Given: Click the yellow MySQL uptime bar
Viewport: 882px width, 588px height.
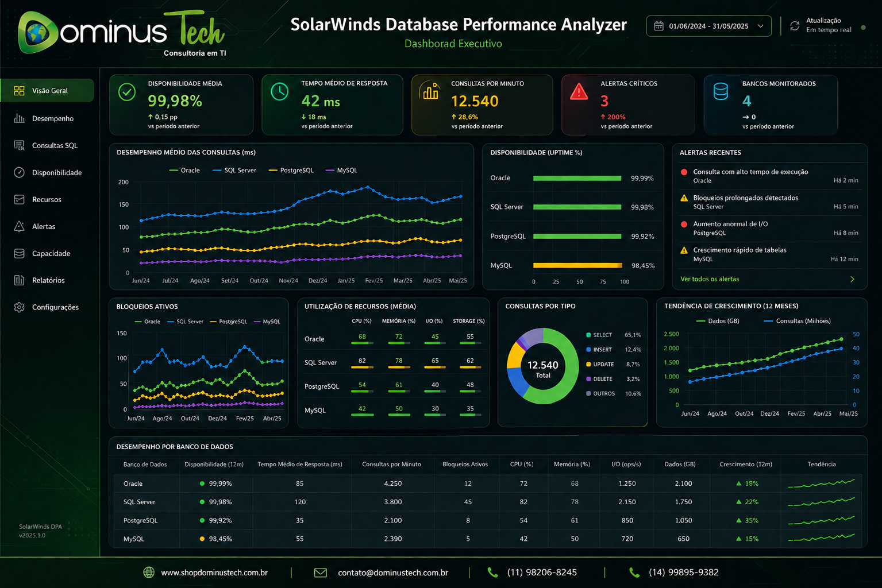Looking at the screenshot, I should click(x=577, y=265).
